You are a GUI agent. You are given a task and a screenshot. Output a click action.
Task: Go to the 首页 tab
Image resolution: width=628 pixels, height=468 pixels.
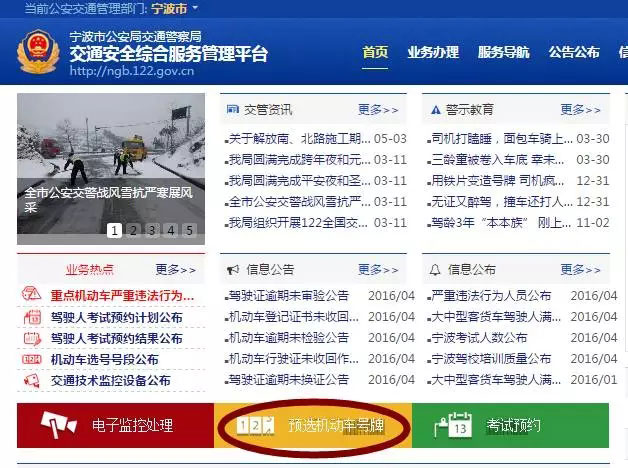[375, 52]
